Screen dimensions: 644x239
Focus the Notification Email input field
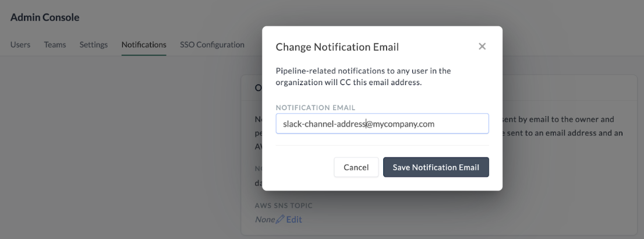[382, 124]
